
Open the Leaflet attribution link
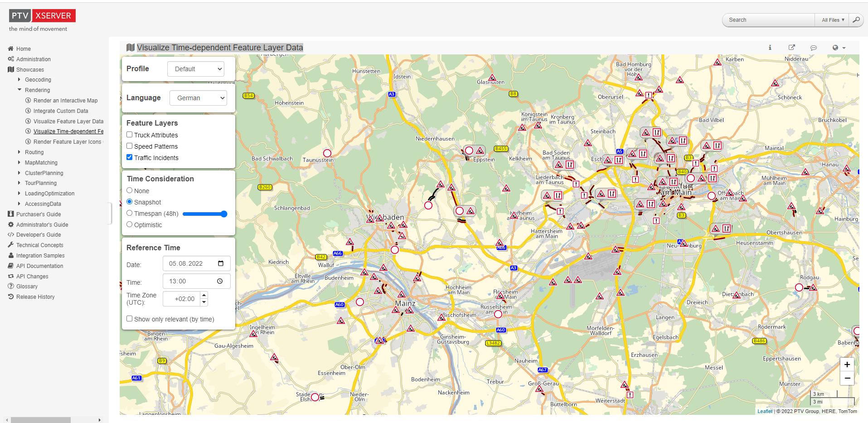coord(765,411)
